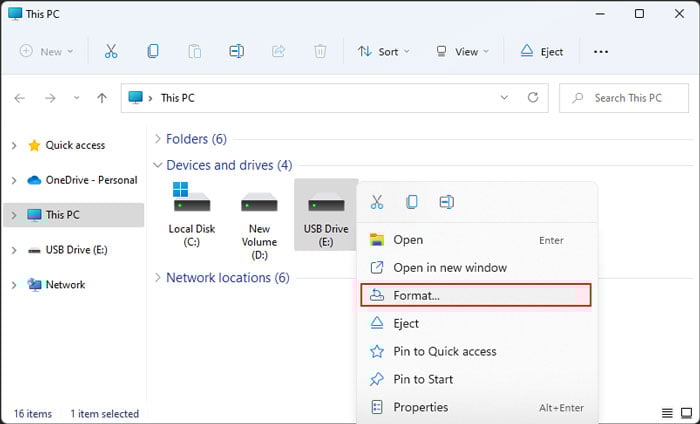This screenshot has width=700, height=424.
Task: Switch to details view in status bar
Action: click(x=667, y=413)
